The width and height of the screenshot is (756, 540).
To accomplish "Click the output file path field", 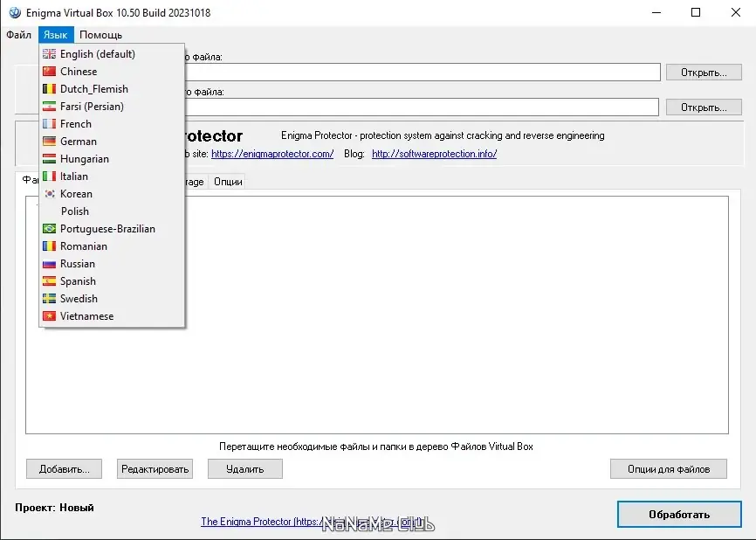I will (422, 107).
